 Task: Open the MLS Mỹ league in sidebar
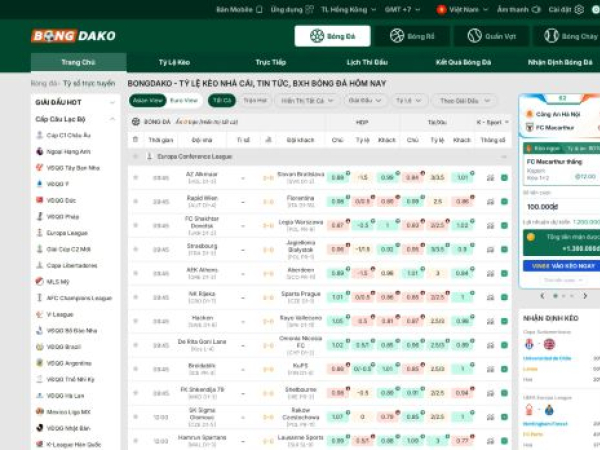tap(58, 282)
